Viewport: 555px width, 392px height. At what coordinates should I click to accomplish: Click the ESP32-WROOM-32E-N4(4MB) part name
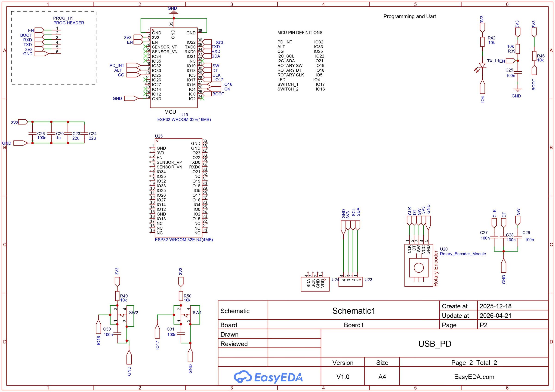pyautogui.click(x=184, y=240)
